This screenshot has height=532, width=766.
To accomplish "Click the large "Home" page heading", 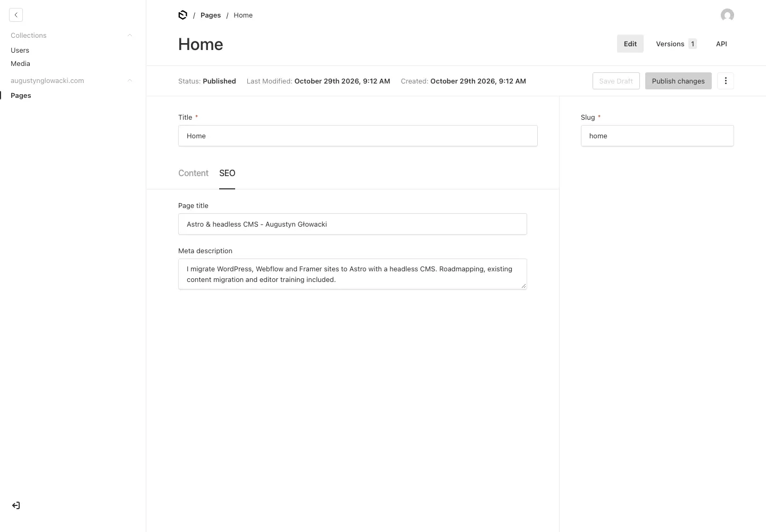I will [201, 44].
